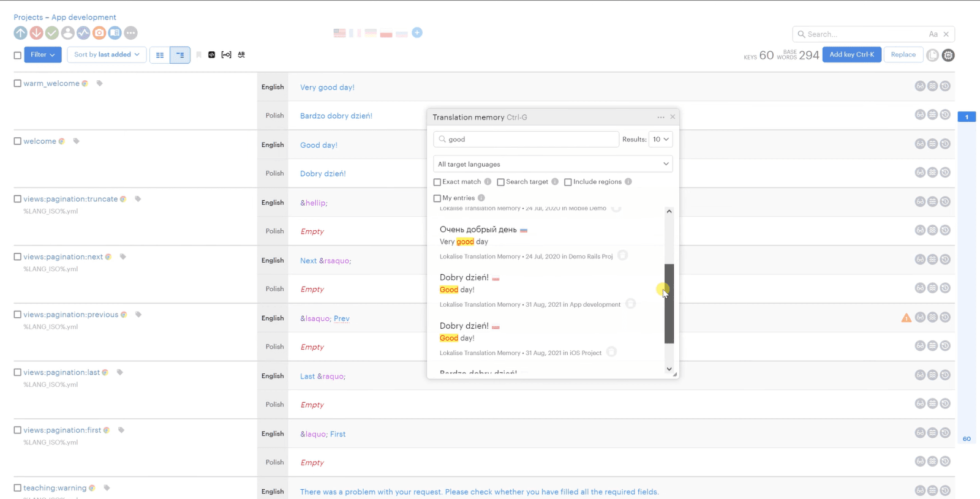This screenshot has height=499, width=980.
Task: Click the Replace button
Action: coord(903,54)
